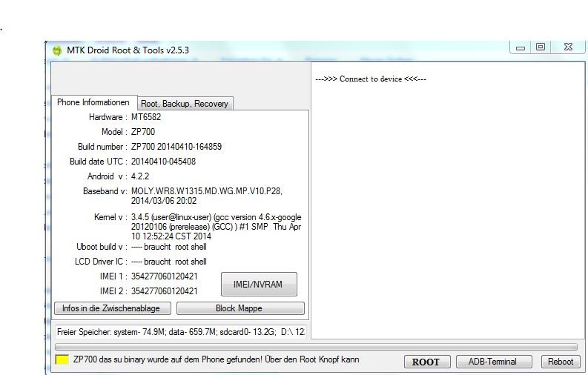The width and height of the screenshot is (588, 375).
Task: Click the ROOT button
Action: (x=427, y=362)
